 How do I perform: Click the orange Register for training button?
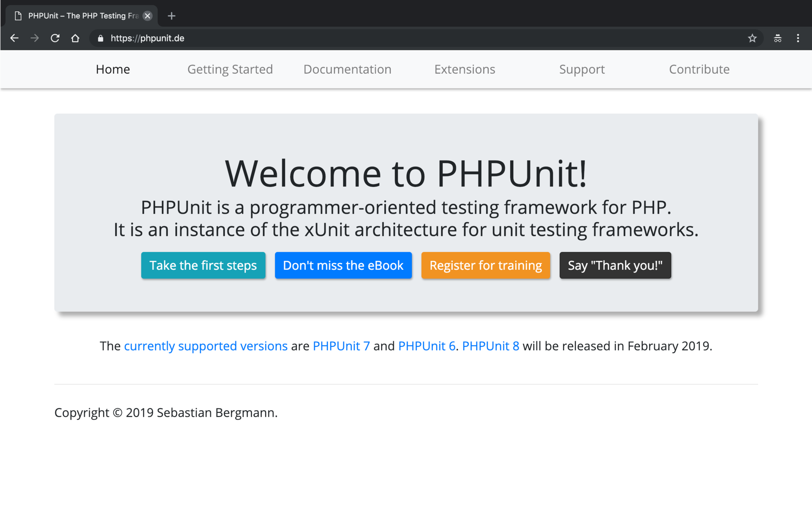coord(485,265)
